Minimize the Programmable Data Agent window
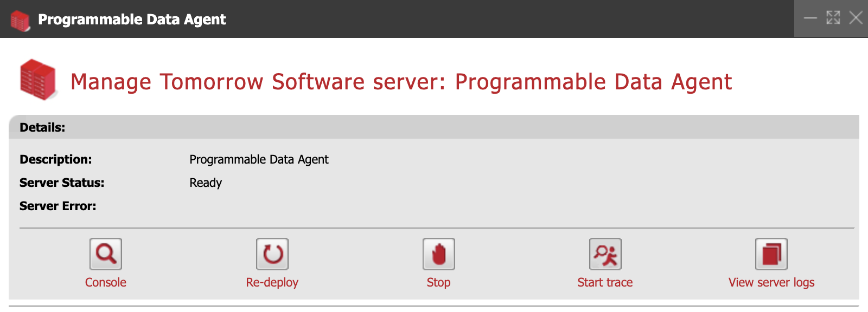 click(810, 18)
